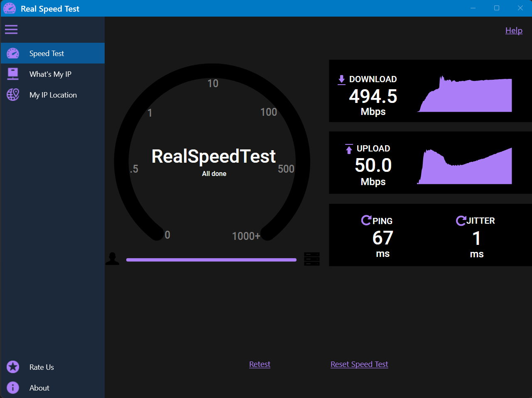This screenshot has height=398, width=532.
Task: Click the purple test progress bar
Action: (x=211, y=260)
